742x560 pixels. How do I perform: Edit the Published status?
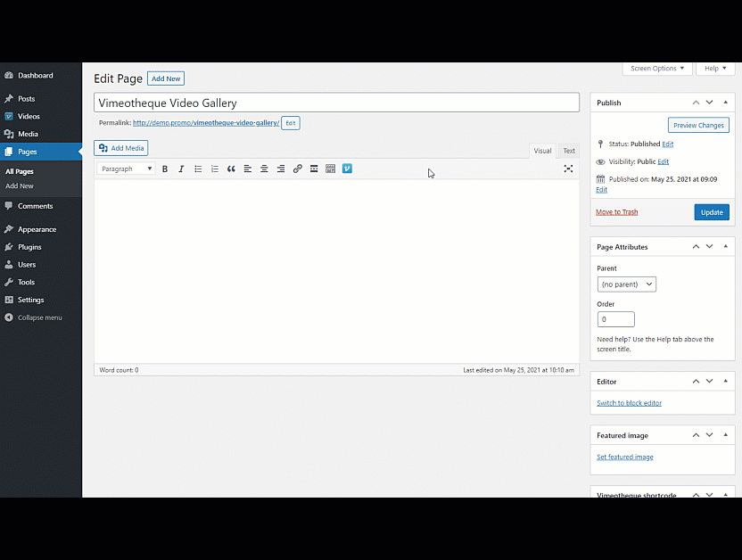668,144
